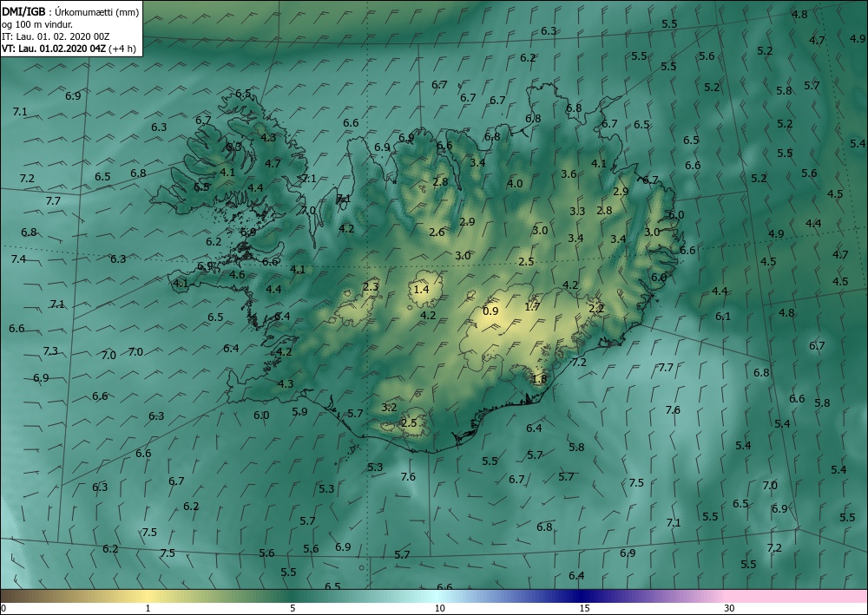Pick the pink end of the color bar
Image resolution: width=868 pixels, height=615 pixels.
coord(797,596)
